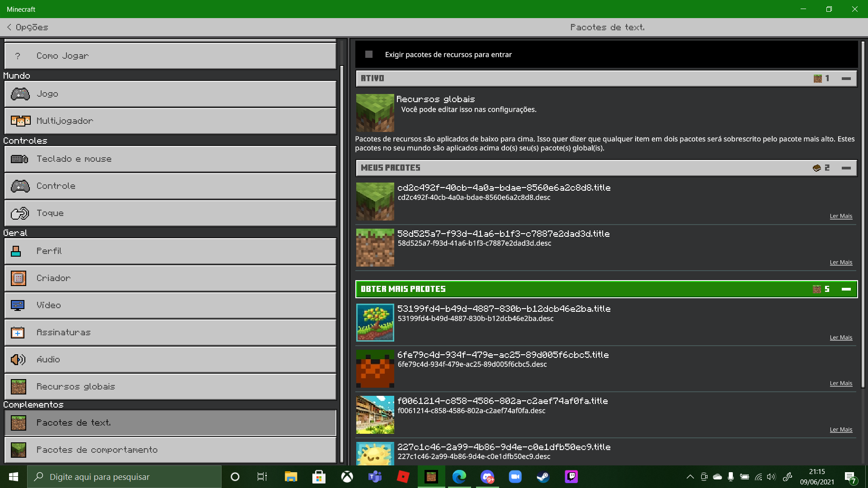
Task: Click the Toque hand icon
Action: [20, 213]
